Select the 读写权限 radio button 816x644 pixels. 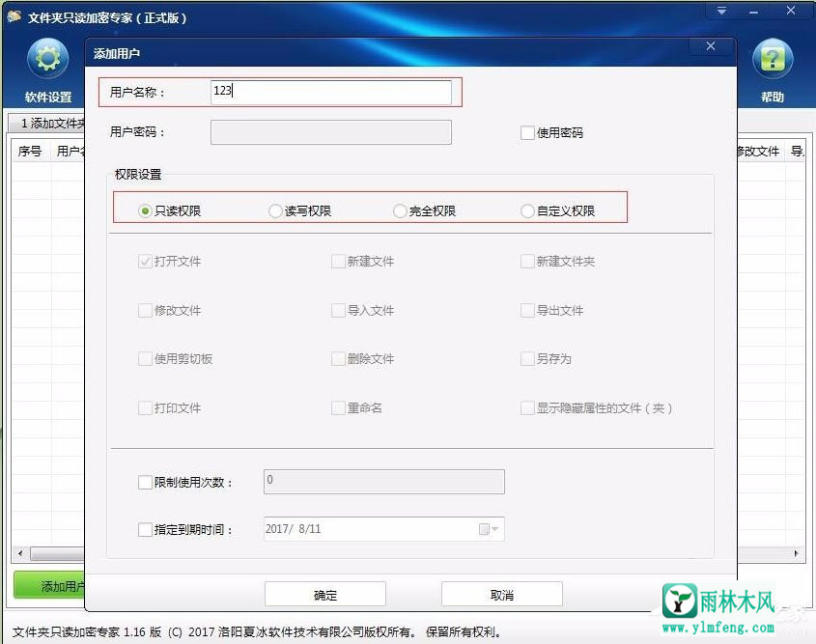point(275,211)
